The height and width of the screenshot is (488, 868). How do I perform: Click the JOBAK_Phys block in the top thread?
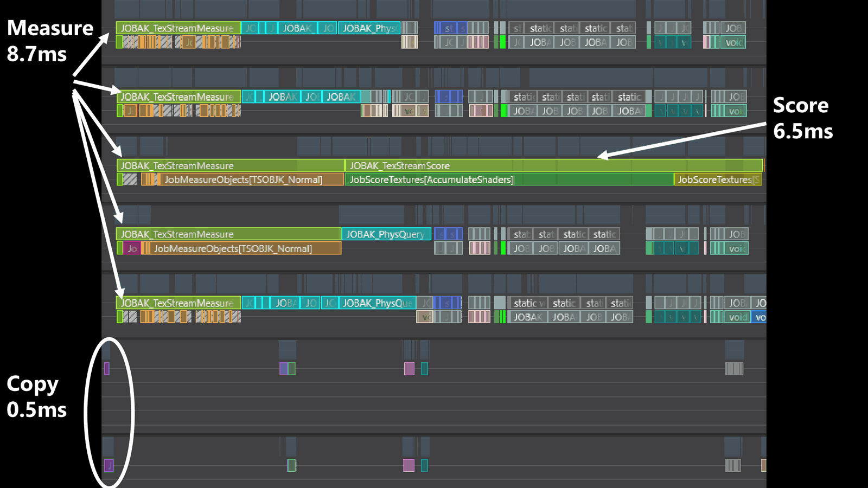[x=369, y=28]
